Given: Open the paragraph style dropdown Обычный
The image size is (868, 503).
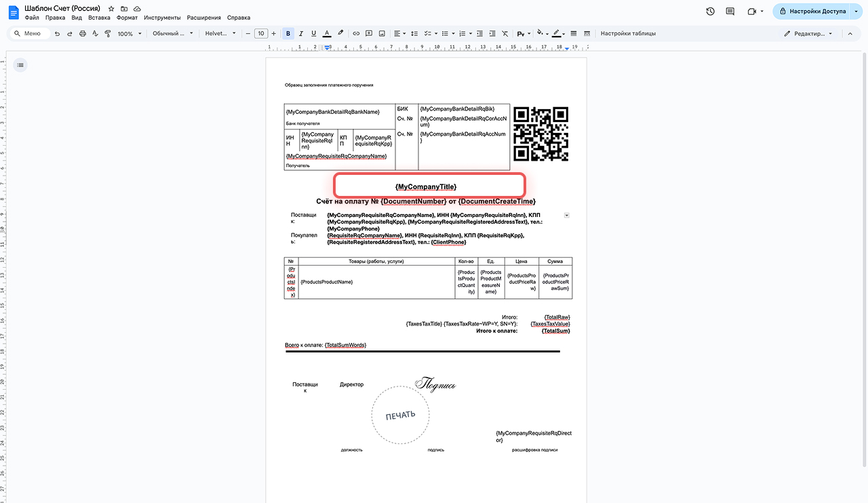Looking at the screenshot, I should 172,33.
